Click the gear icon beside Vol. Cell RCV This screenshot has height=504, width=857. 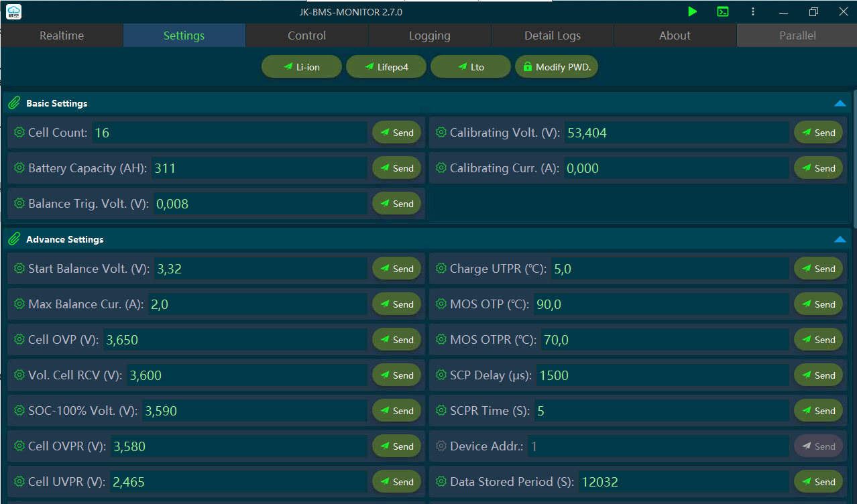(19, 375)
